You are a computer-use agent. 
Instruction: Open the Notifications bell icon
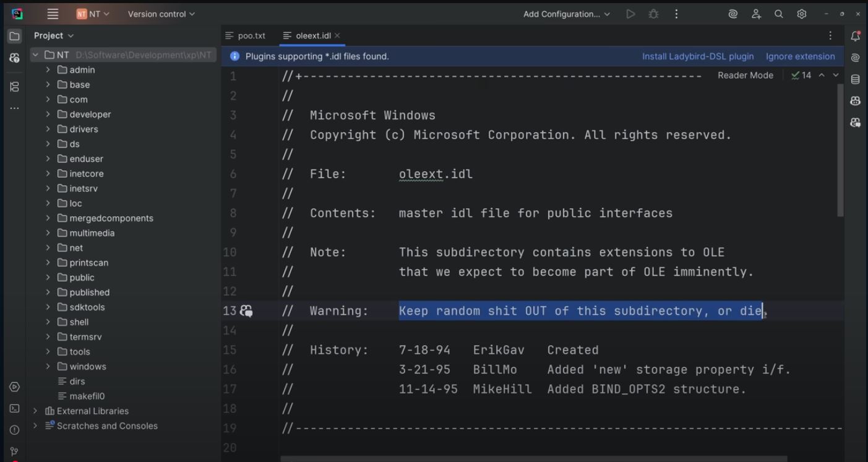(x=856, y=36)
